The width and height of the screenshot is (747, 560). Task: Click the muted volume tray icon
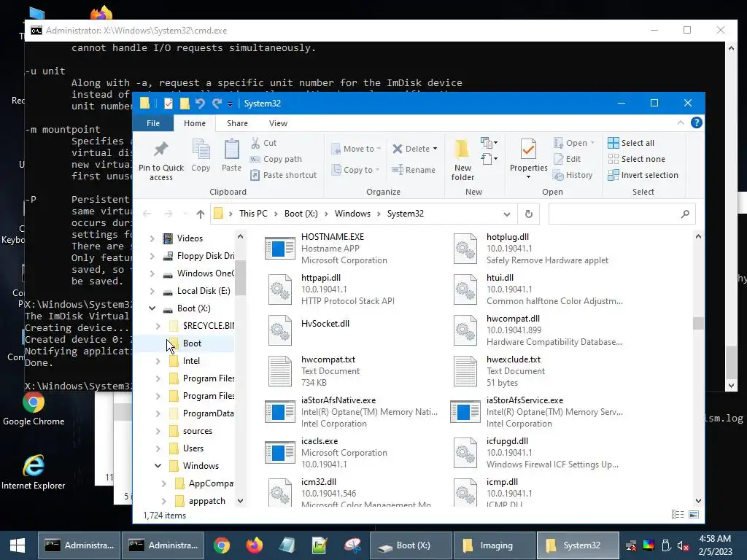pos(683,545)
